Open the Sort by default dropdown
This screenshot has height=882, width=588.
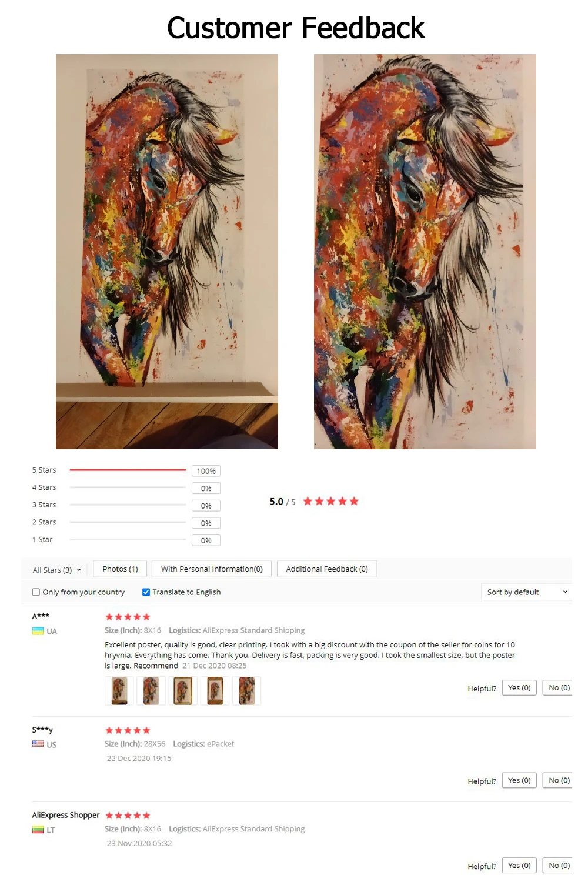527,592
